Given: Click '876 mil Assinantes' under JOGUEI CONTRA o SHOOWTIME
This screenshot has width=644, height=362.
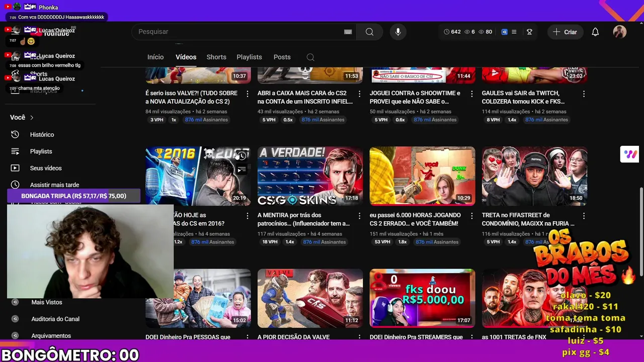Looking at the screenshot, I should pyautogui.click(x=435, y=120).
